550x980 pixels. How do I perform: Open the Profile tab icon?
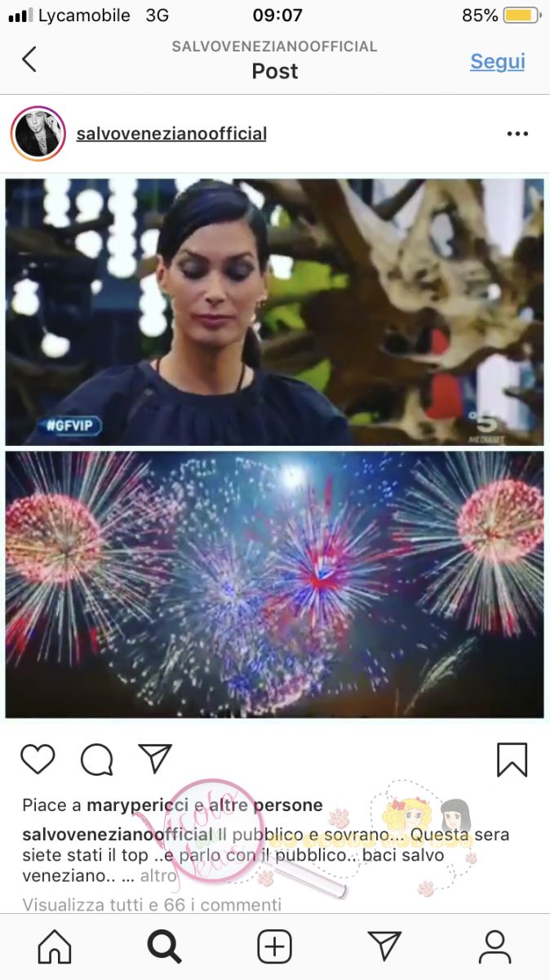(495, 947)
